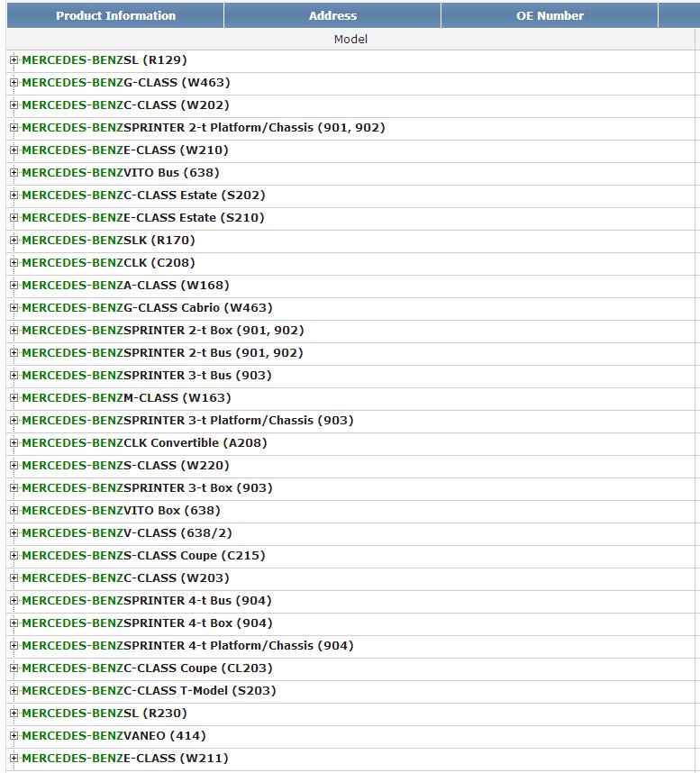Viewport: 700px width, 773px height.
Task: Click MERCEDES-BENZ E-CLASS (W211) text
Action: pyautogui.click(x=125, y=759)
